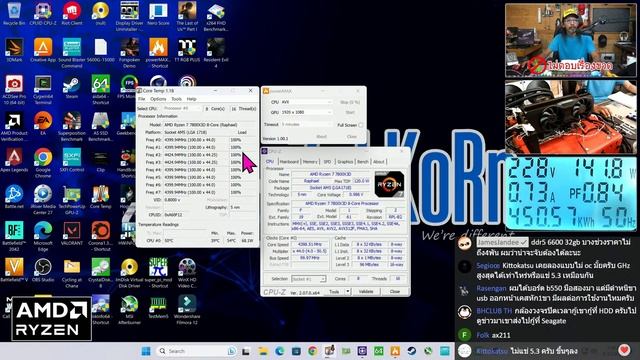Screen dimensions: 640x360
Task: Launch MSI Afterburner desktop icon
Action: pos(129,310)
